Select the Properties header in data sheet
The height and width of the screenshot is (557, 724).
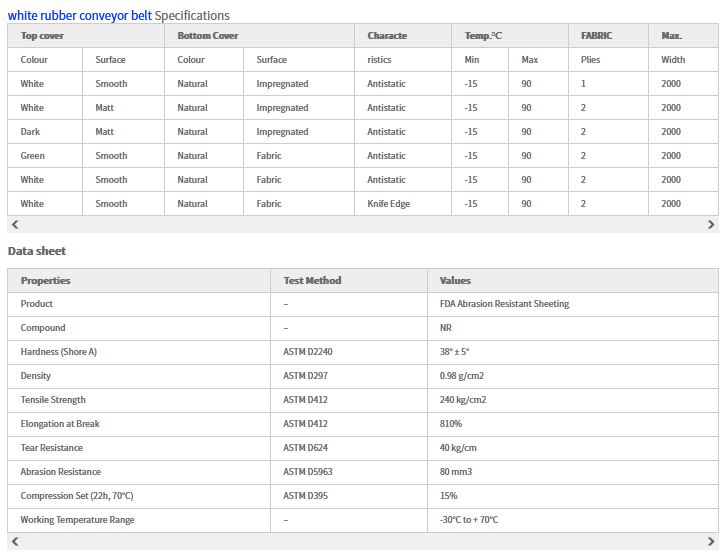45,281
